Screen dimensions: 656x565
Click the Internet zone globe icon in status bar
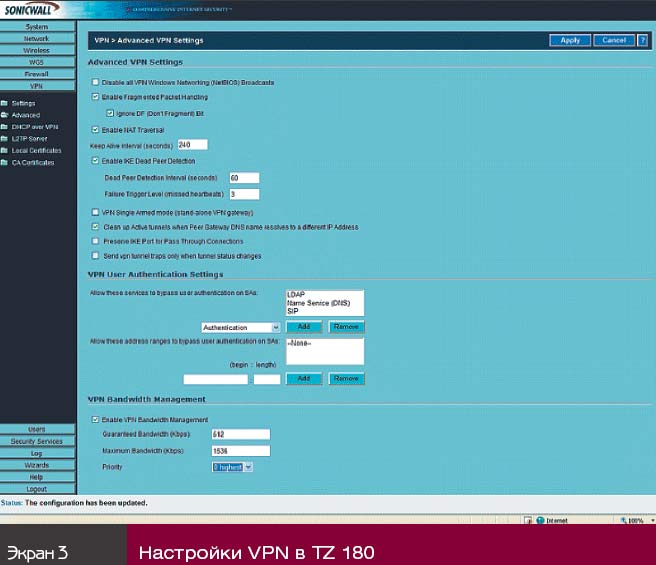click(539, 520)
